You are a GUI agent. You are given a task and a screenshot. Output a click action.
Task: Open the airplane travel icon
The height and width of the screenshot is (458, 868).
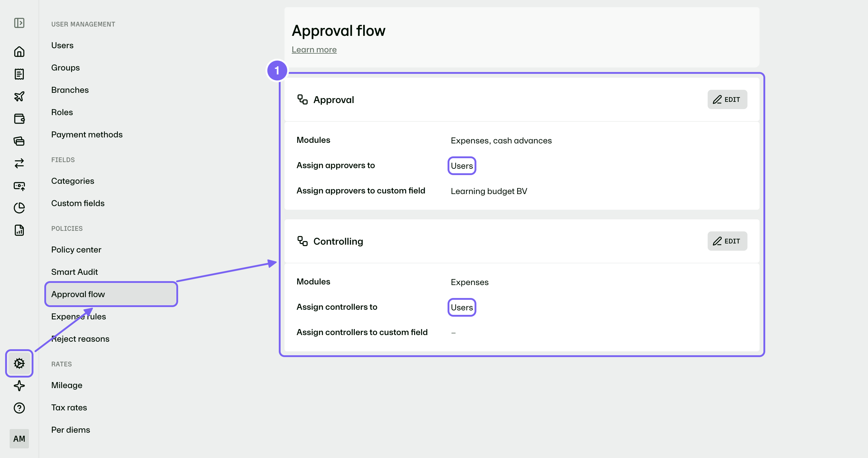pos(19,96)
